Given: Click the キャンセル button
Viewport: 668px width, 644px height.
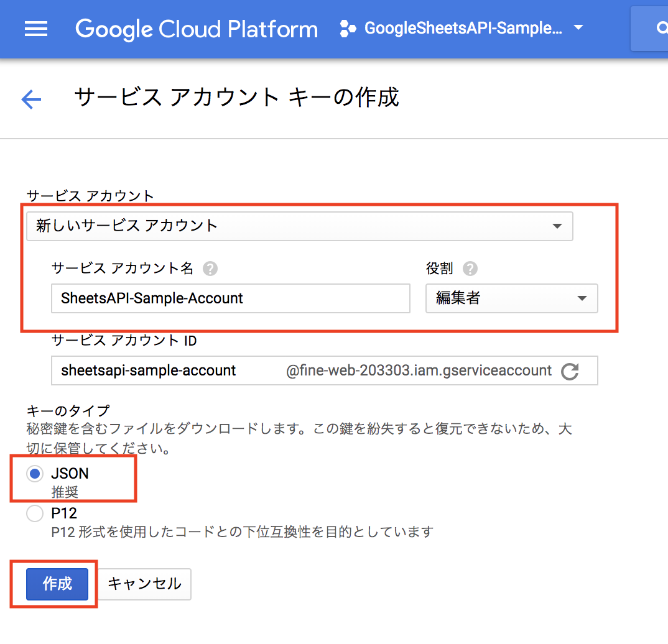Looking at the screenshot, I should 145,584.
